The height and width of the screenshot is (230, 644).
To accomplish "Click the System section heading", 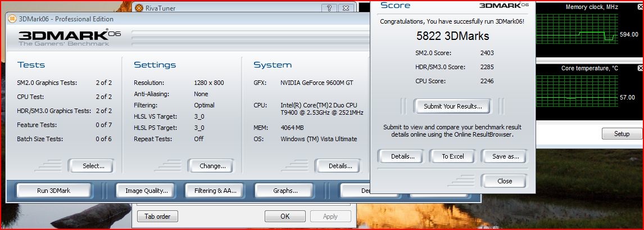I will 273,65.
